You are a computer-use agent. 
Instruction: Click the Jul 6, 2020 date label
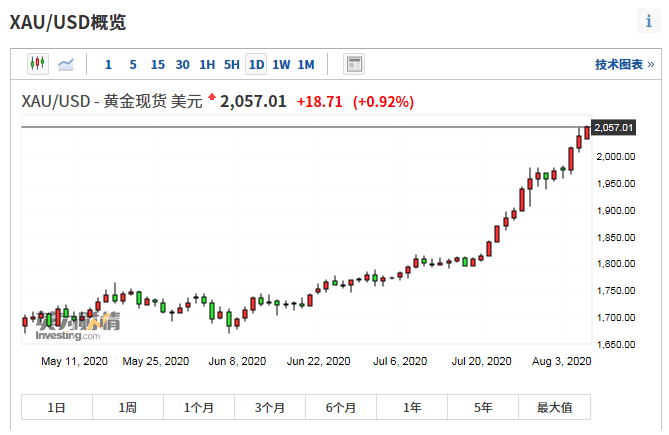tap(400, 361)
